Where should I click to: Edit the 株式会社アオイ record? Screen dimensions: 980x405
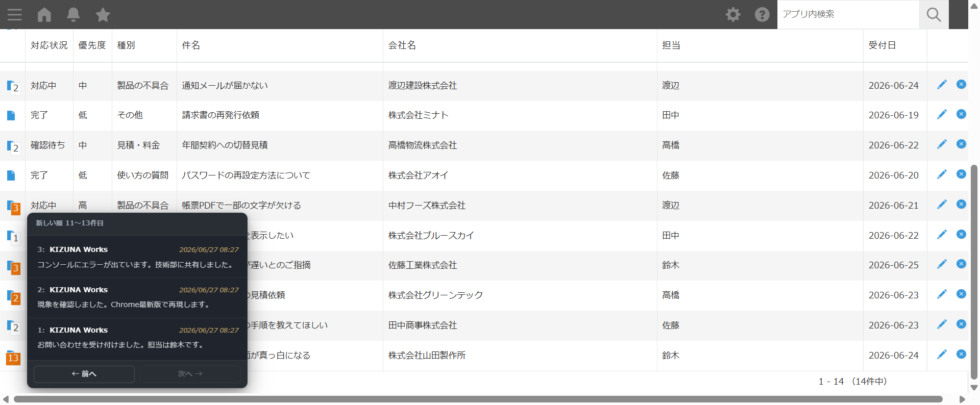[x=942, y=174]
